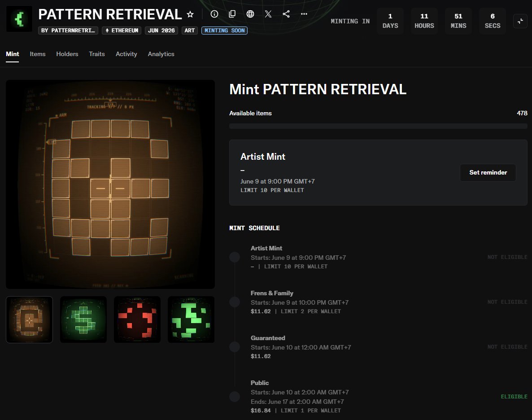Click the large orange preview image
Screen dimensions: 532x420
pyautogui.click(x=110, y=184)
